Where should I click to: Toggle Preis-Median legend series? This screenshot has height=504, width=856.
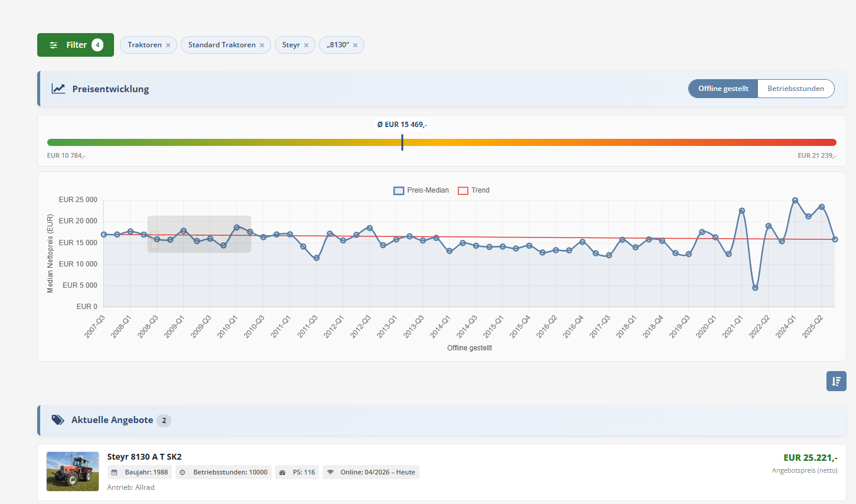tap(421, 190)
